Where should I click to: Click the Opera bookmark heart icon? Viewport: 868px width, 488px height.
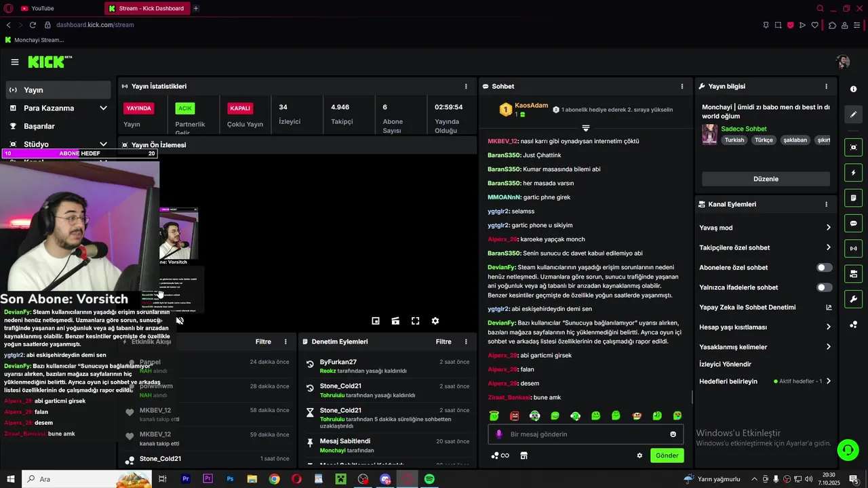click(815, 25)
